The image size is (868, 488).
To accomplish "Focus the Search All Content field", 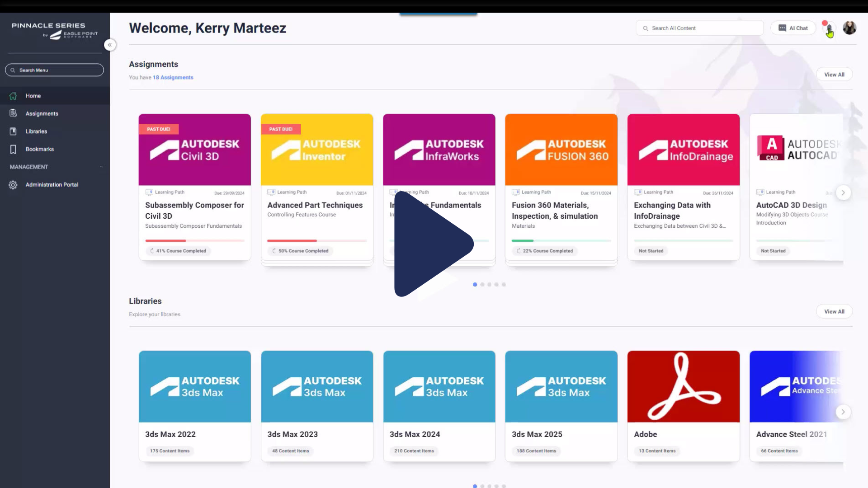I will 700,28.
